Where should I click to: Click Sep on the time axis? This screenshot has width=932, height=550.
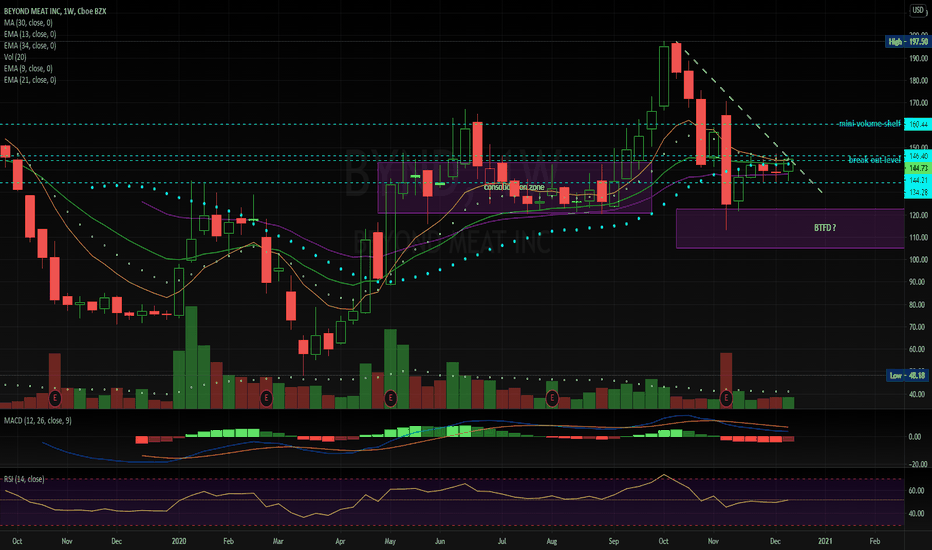(613, 541)
